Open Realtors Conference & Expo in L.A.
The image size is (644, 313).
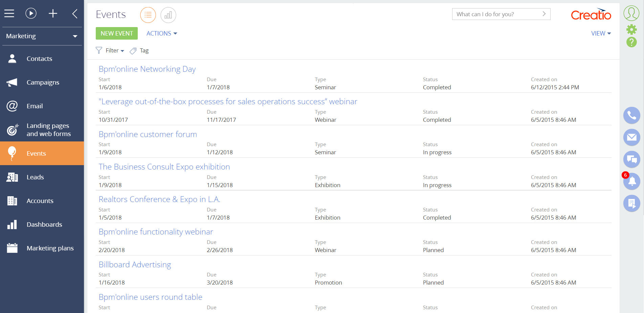(x=159, y=199)
